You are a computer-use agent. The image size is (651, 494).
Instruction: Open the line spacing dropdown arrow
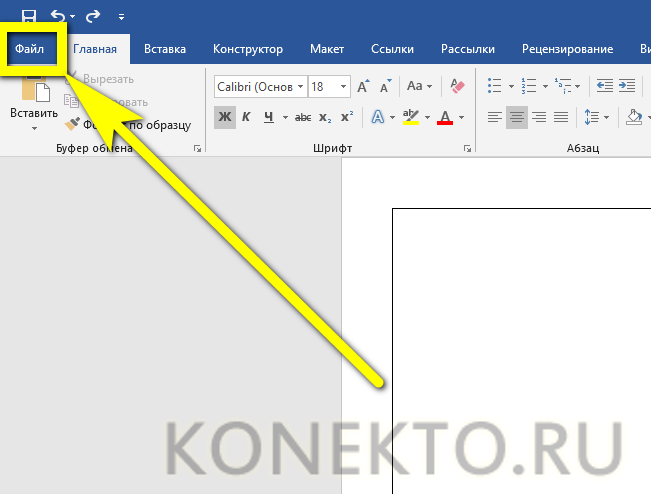[x=607, y=118]
